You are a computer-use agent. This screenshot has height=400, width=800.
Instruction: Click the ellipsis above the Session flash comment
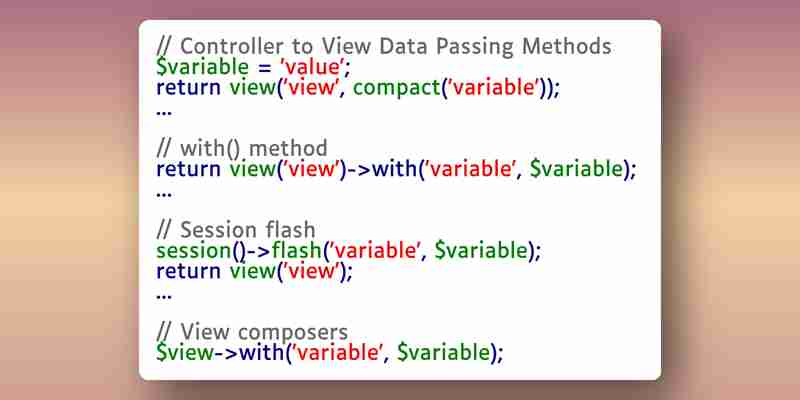[164, 195]
